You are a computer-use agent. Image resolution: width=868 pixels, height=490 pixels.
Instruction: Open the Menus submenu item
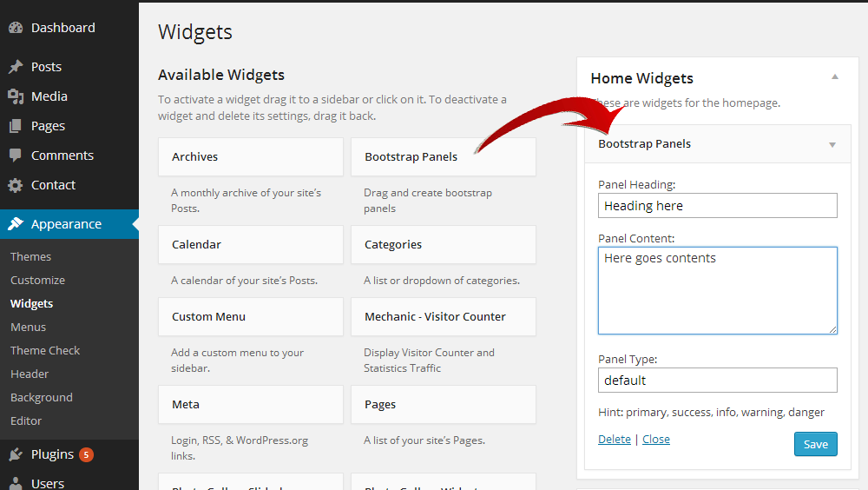click(x=29, y=327)
